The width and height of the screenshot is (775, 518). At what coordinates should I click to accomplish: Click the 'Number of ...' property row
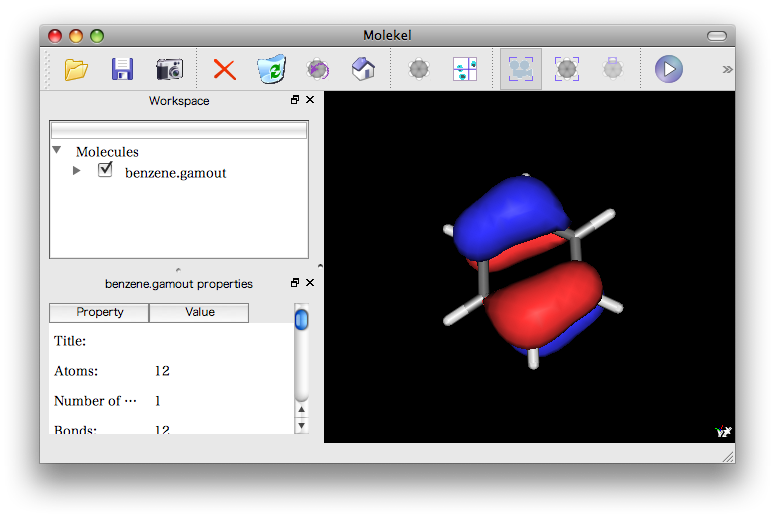[171, 401]
